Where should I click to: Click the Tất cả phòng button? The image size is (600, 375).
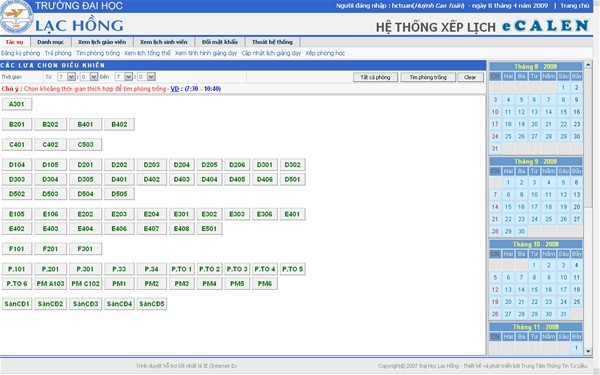(x=375, y=77)
